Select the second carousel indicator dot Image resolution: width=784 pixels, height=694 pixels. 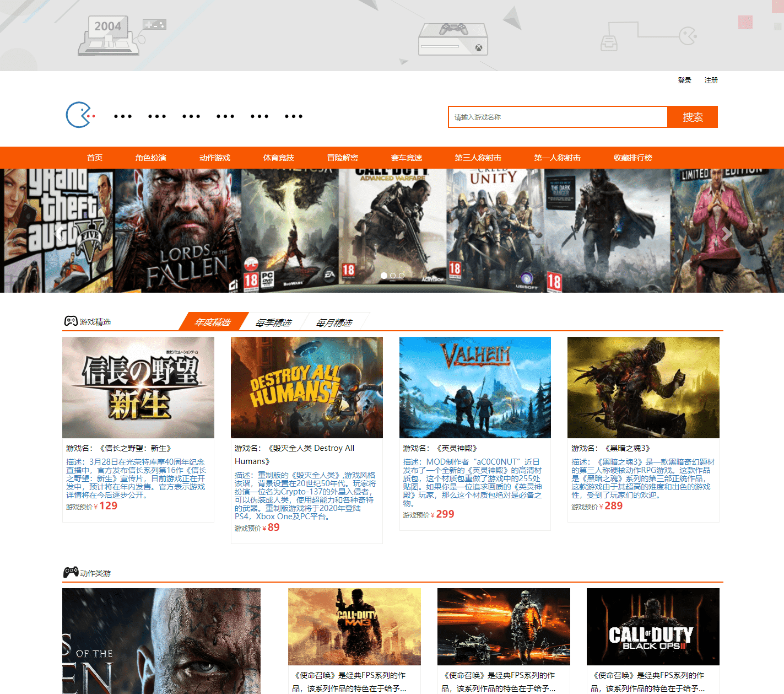[393, 276]
